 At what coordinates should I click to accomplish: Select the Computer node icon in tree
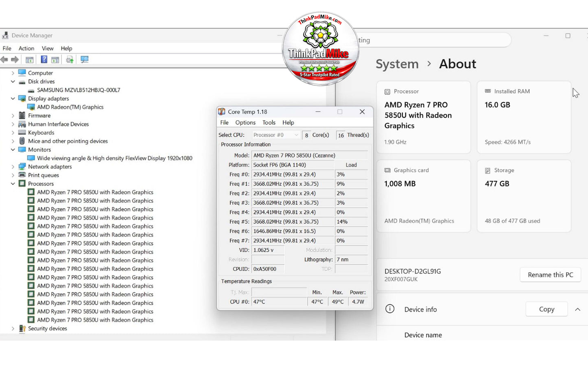click(x=22, y=73)
